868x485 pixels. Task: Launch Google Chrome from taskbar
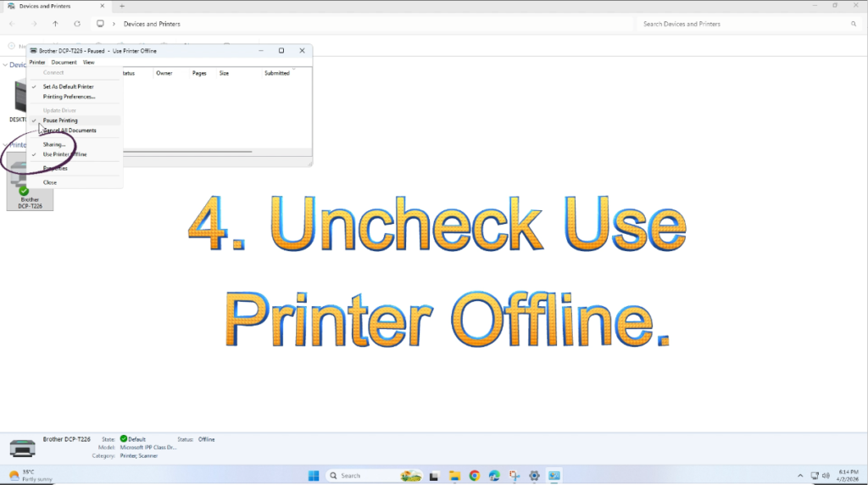coord(475,476)
